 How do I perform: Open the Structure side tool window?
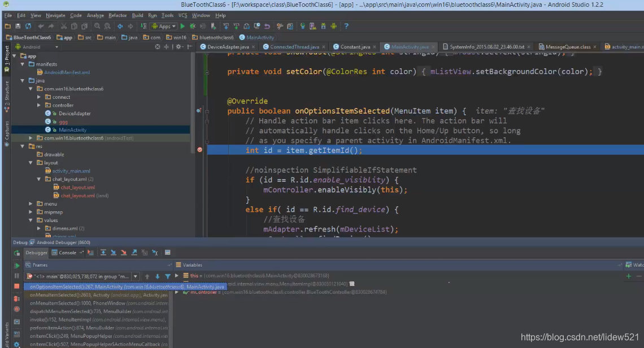(x=7, y=97)
